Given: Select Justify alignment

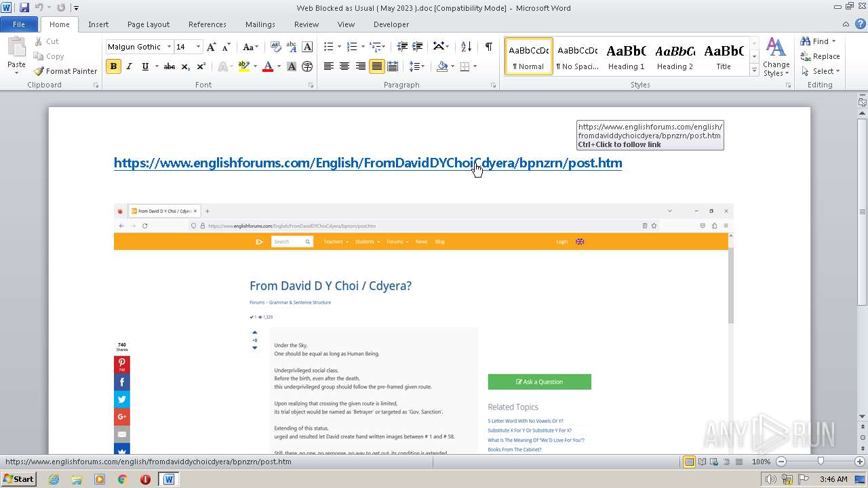Looking at the screenshot, I should point(376,66).
